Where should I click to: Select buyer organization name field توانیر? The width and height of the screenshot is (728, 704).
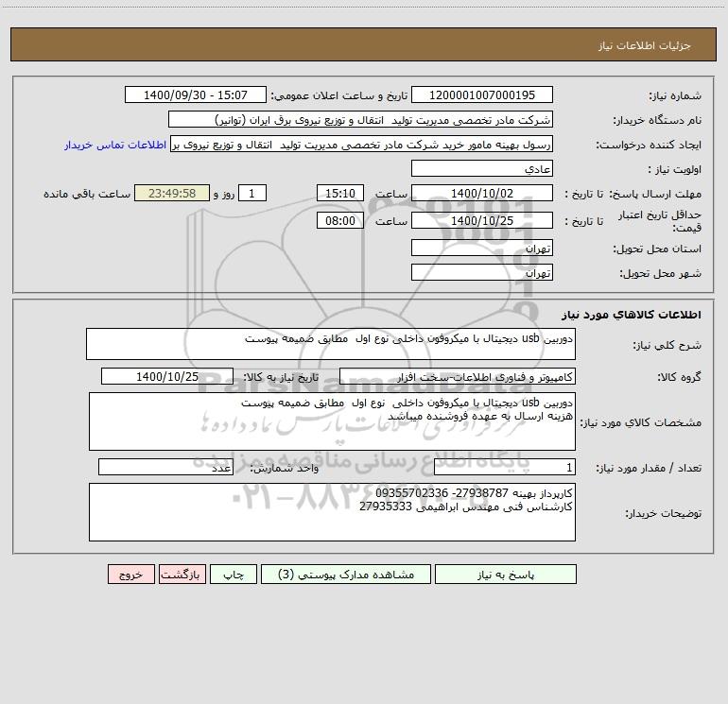(360, 119)
